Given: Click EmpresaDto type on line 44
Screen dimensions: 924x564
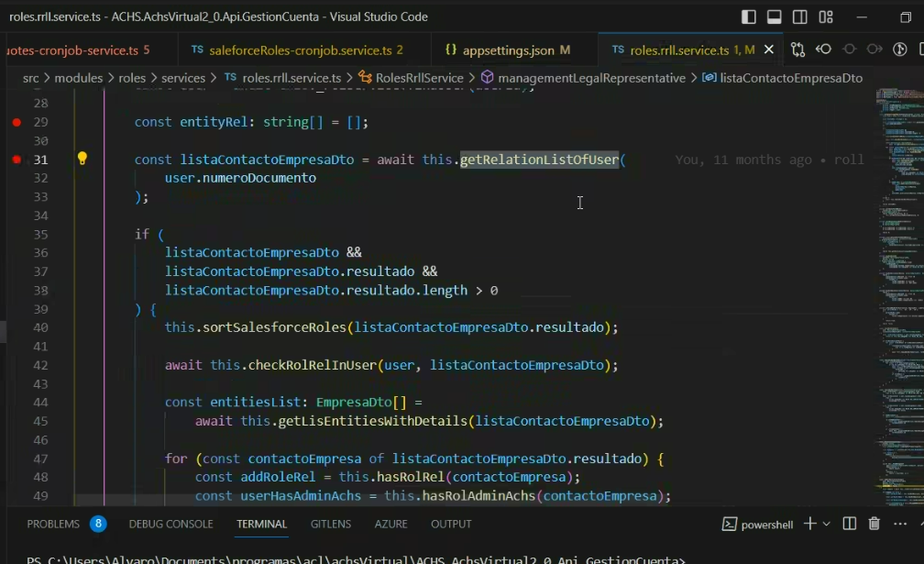Looking at the screenshot, I should coord(354,403).
